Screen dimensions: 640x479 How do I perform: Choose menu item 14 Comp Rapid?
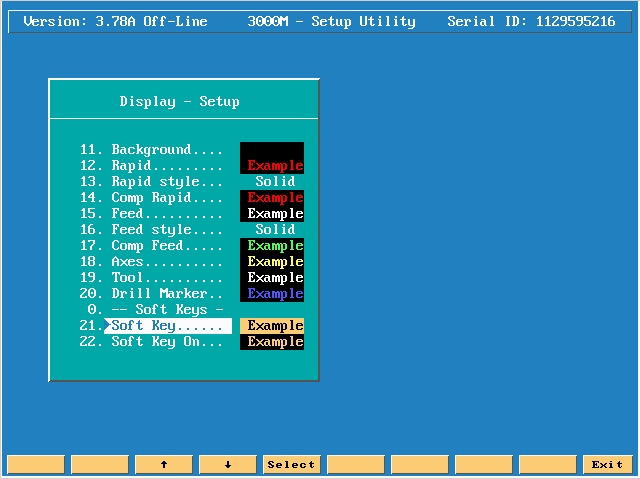pos(151,197)
